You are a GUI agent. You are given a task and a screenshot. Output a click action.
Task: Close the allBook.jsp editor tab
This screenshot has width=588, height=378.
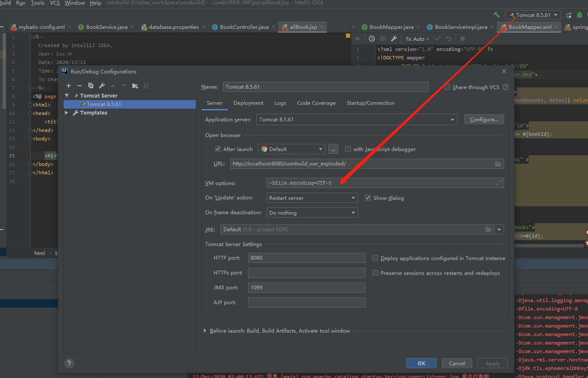(322, 27)
